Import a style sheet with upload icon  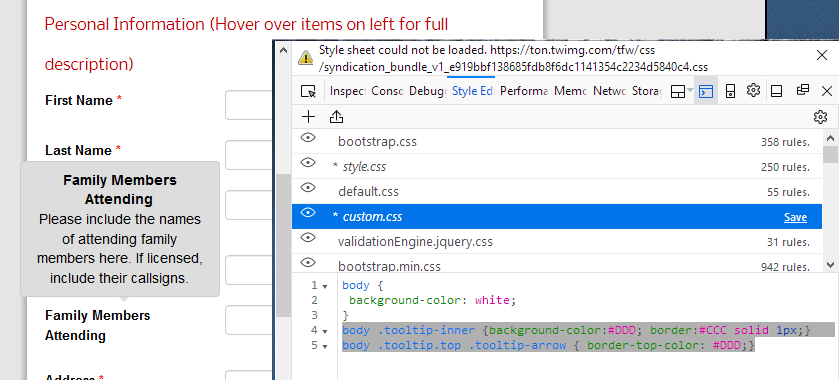[336, 117]
